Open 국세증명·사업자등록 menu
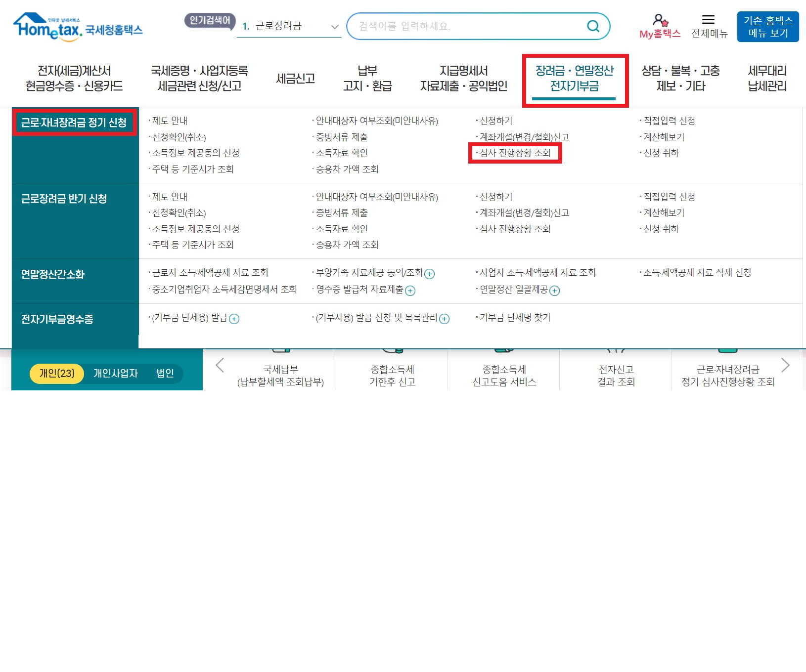 point(199,79)
